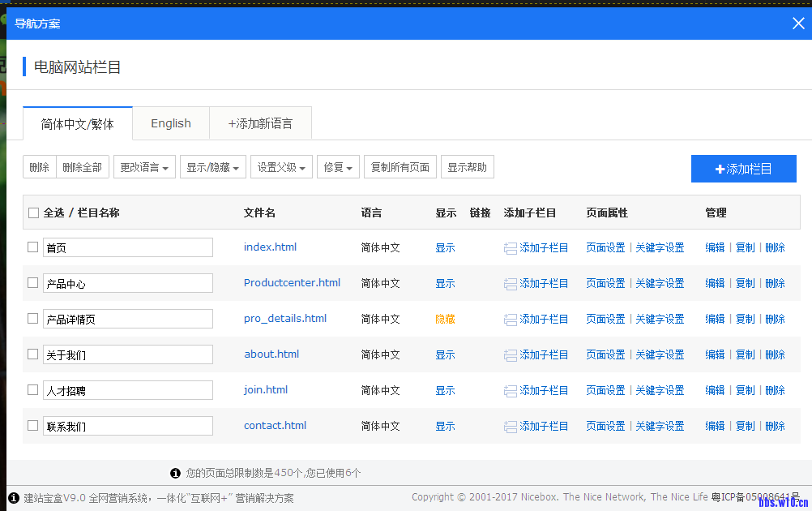
Task: Click the add sub-column icon for 人才招聘 row
Action: click(x=511, y=391)
